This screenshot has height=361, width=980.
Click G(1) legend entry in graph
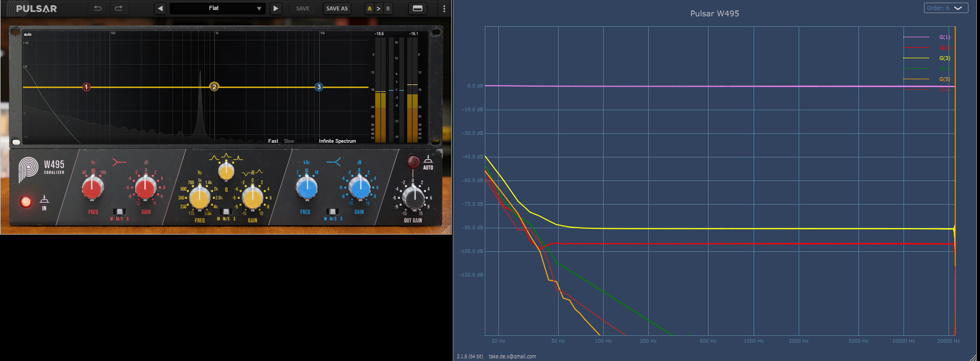tap(927, 37)
